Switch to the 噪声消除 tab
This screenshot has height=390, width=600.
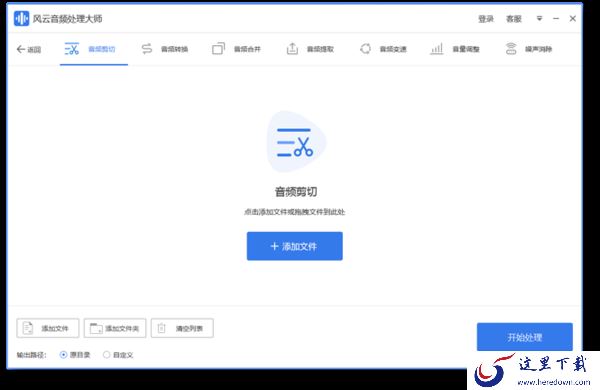(528, 49)
